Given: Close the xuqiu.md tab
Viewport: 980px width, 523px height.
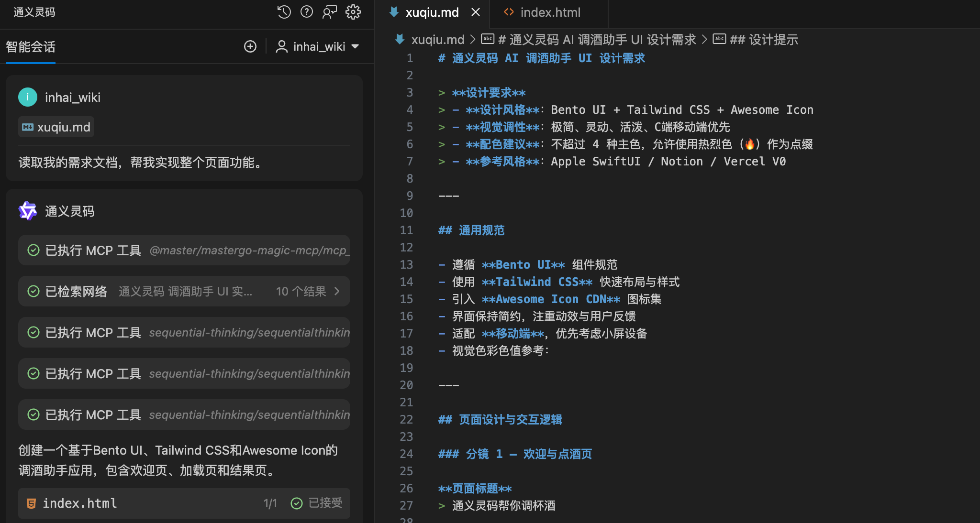Looking at the screenshot, I should click(x=475, y=12).
